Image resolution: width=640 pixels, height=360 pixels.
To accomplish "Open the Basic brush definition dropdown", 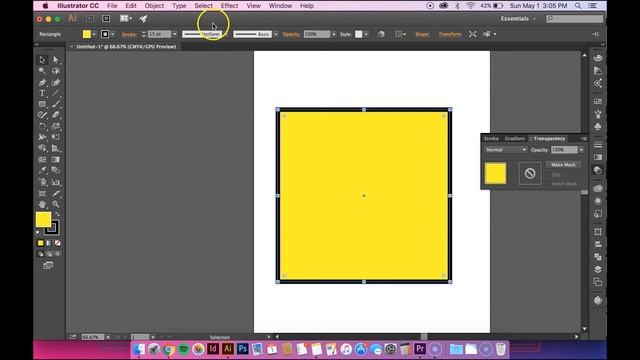I will click(x=276, y=34).
